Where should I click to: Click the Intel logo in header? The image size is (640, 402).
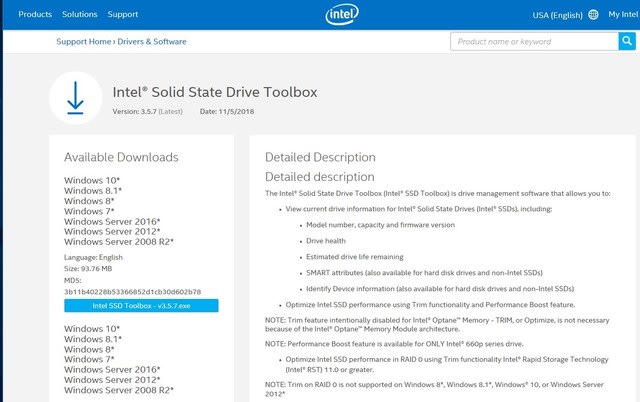point(342,15)
